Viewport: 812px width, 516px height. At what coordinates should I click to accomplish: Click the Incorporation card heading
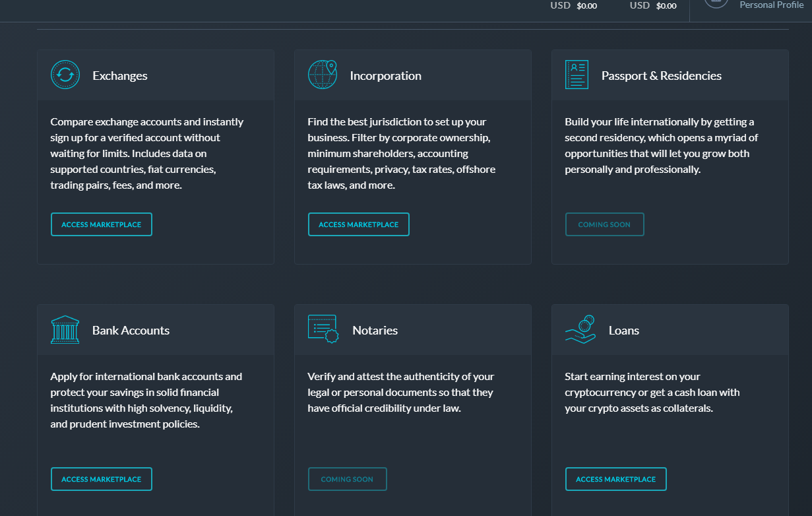(x=386, y=75)
